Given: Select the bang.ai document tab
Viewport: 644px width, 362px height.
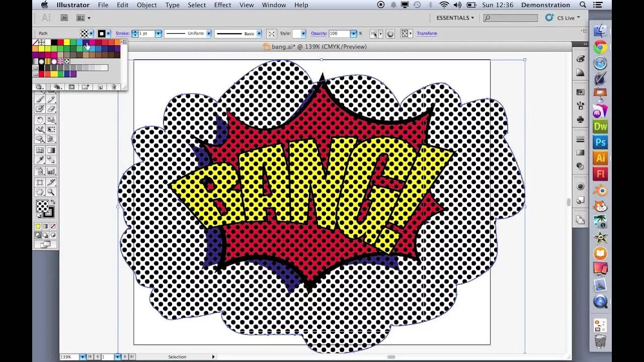Looking at the screenshot, I should pyautogui.click(x=315, y=47).
